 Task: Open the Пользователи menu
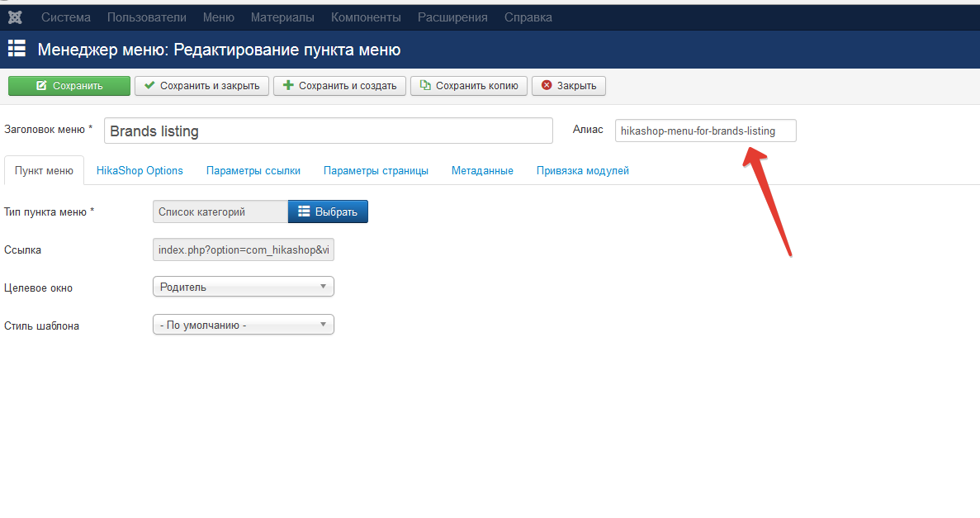(x=147, y=17)
